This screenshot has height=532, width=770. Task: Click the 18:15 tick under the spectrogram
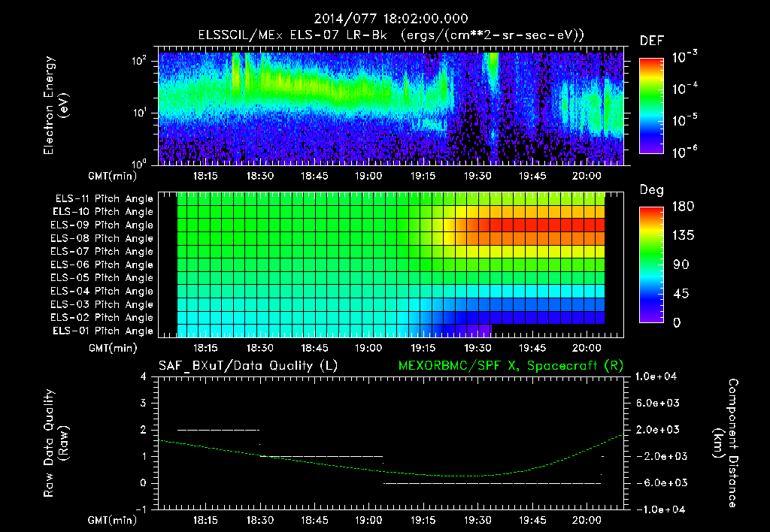coord(205,176)
